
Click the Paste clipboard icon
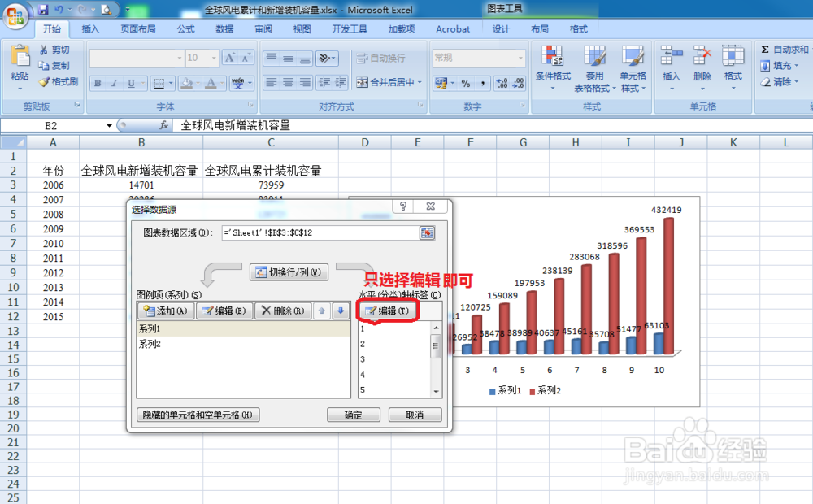pyautogui.click(x=20, y=56)
